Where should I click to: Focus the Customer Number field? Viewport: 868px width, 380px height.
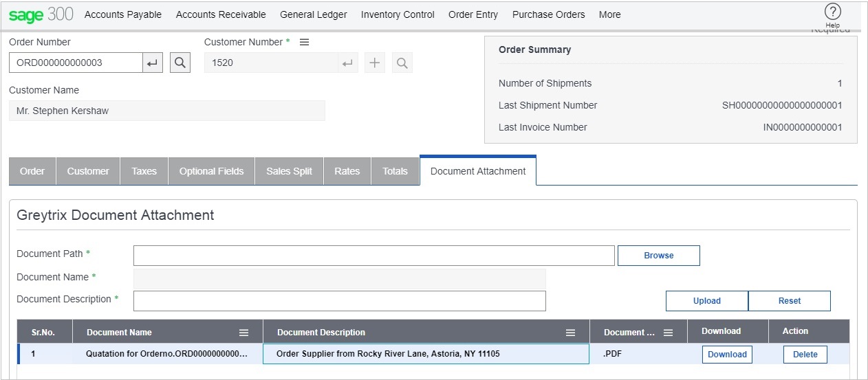[271, 63]
